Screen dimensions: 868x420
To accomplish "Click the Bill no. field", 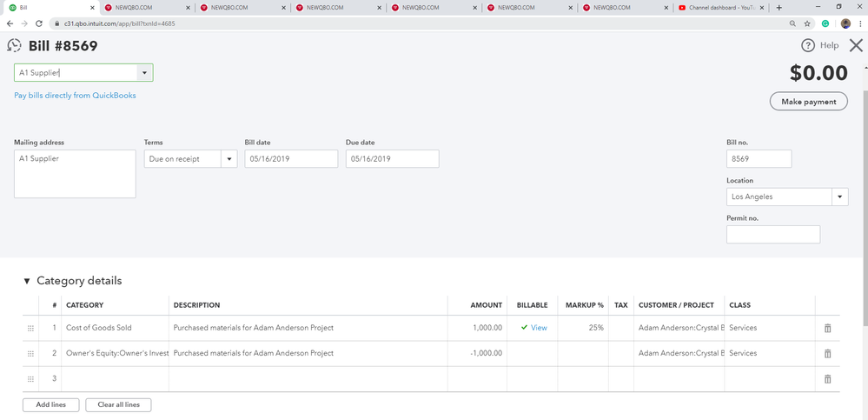I will coord(759,159).
